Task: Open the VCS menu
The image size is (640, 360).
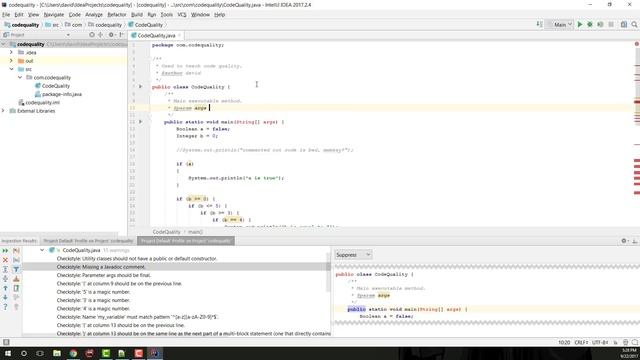Action: tap(182, 14)
